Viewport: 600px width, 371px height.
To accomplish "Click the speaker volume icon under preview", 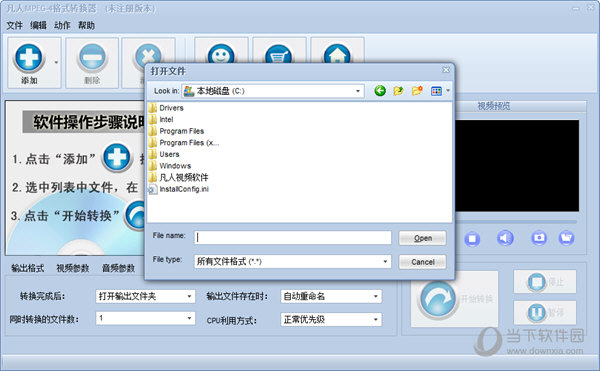I will pos(505,238).
